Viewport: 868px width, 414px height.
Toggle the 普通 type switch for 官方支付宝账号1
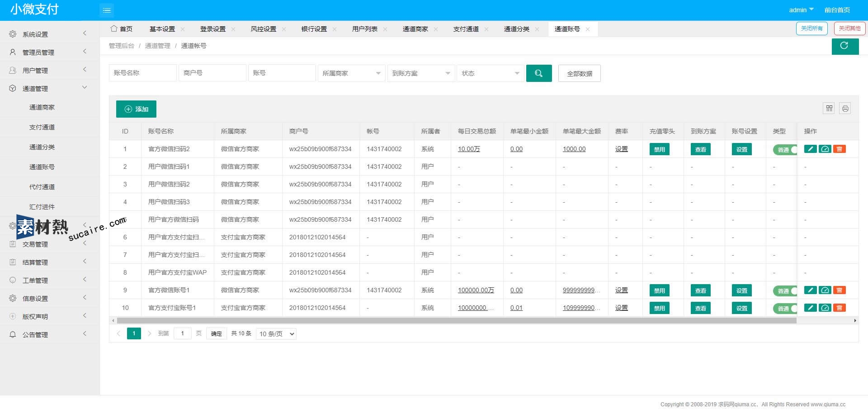coord(785,309)
